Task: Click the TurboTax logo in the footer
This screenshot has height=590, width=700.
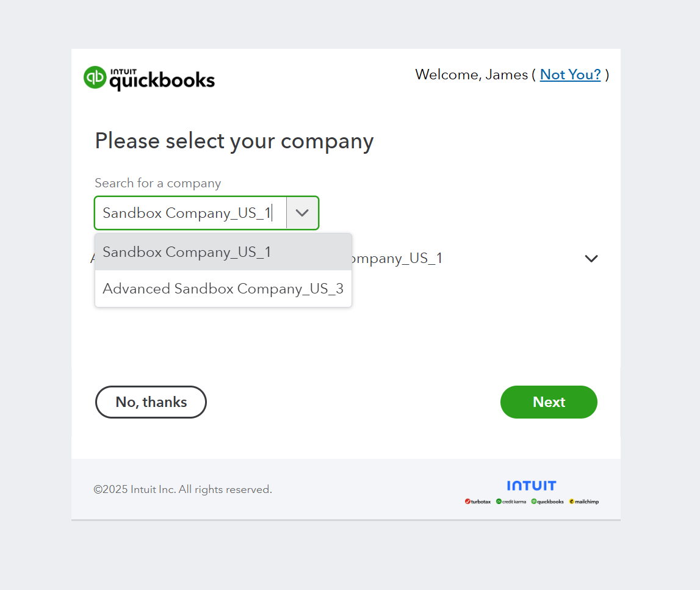Action: point(478,502)
